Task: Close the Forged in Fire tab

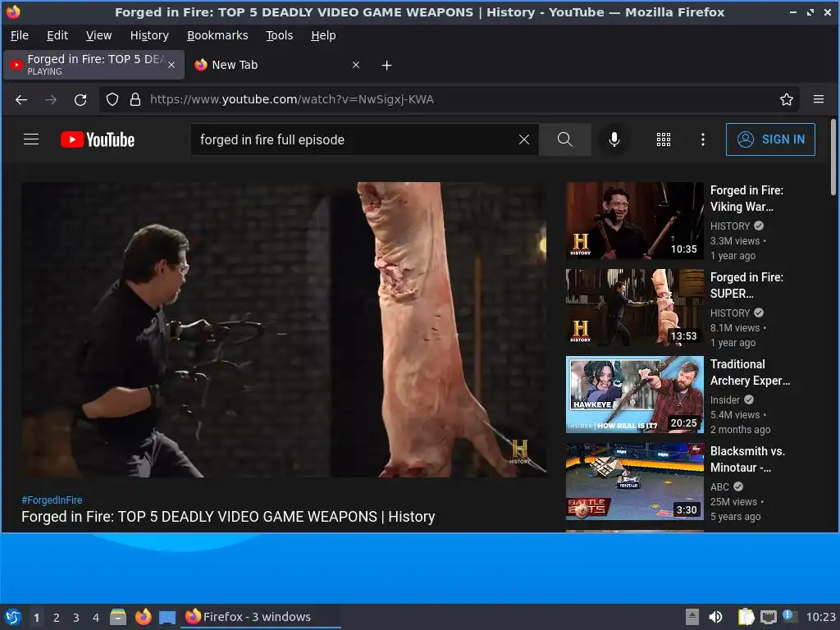Action: 171,65
